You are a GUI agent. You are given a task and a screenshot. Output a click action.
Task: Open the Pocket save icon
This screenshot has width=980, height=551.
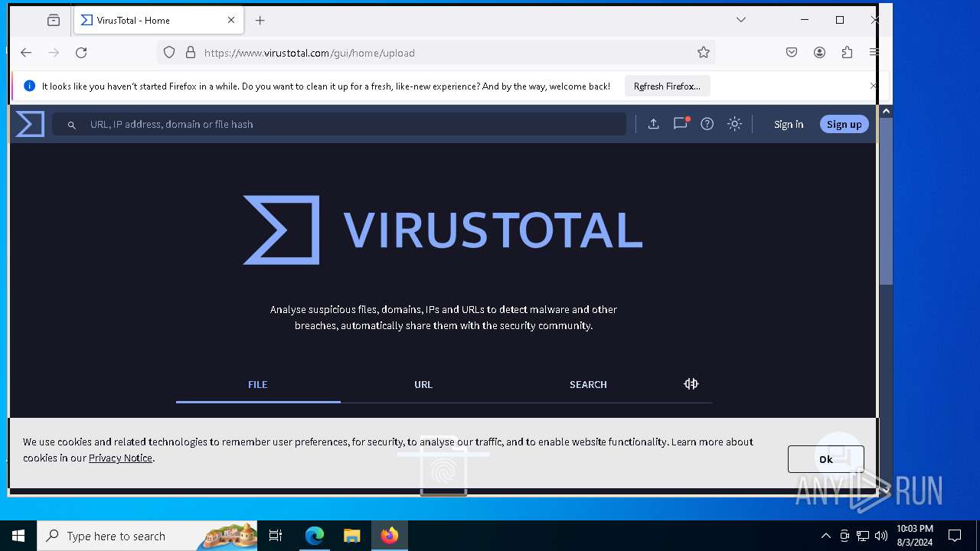(792, 53)
